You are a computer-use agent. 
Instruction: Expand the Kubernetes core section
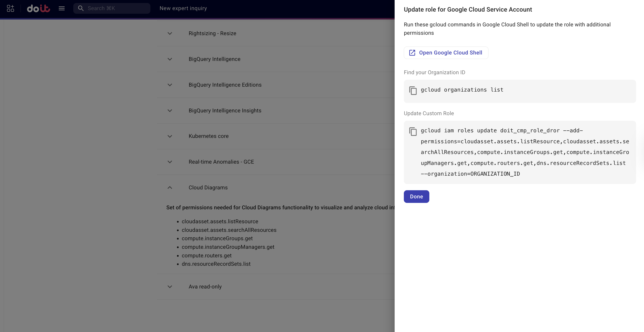click(170, 136)
